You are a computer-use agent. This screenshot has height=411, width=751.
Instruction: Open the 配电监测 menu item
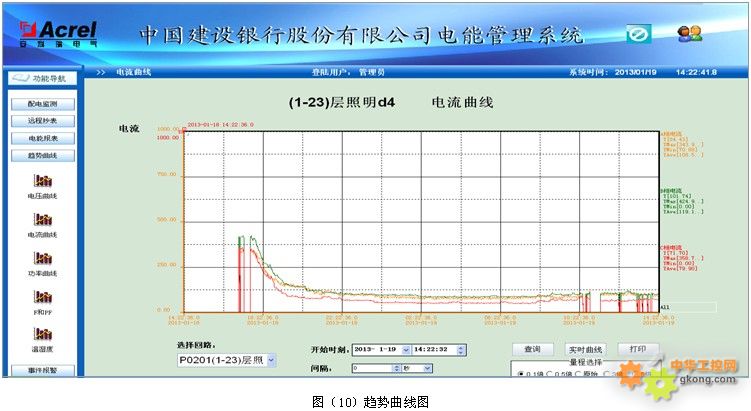tap(42, 103)
